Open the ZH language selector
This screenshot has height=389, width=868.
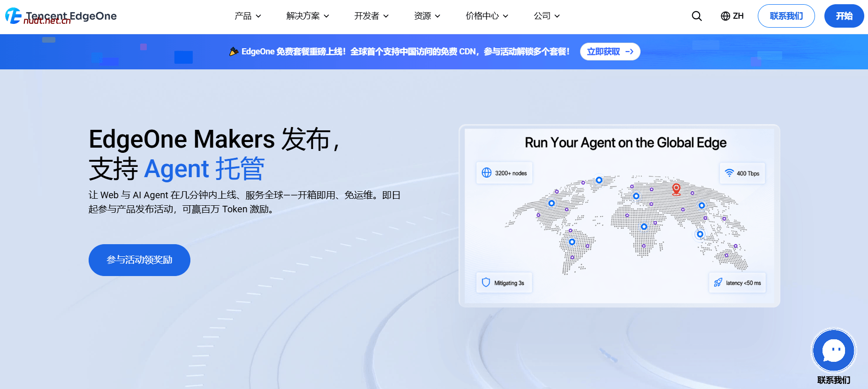click(x=732, y=16)
